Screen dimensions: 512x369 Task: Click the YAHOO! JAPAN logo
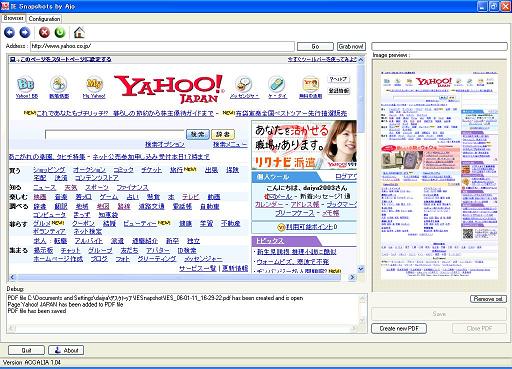point(168,88)
